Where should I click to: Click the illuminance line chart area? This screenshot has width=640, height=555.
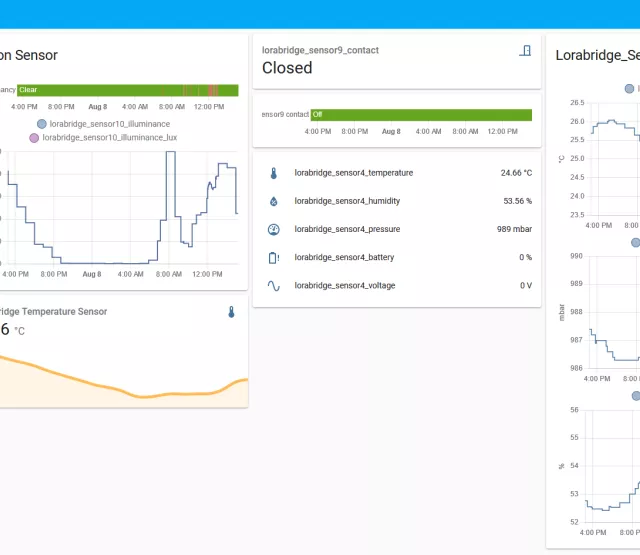point(120,210)
